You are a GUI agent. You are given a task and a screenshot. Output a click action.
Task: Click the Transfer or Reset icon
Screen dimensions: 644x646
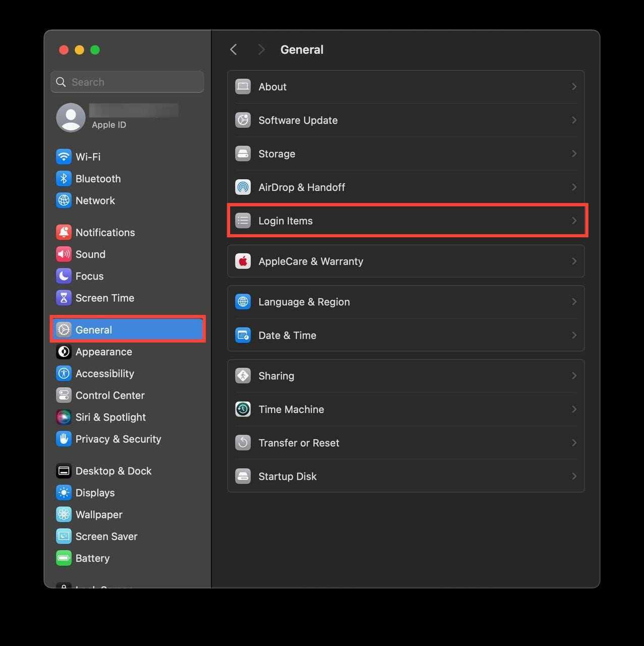tap(243, 443)
